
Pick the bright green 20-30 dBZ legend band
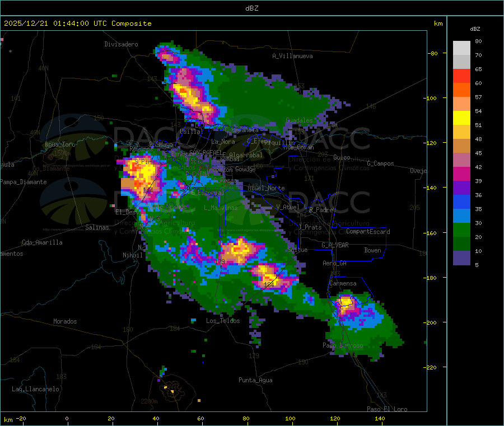(461, 230)
